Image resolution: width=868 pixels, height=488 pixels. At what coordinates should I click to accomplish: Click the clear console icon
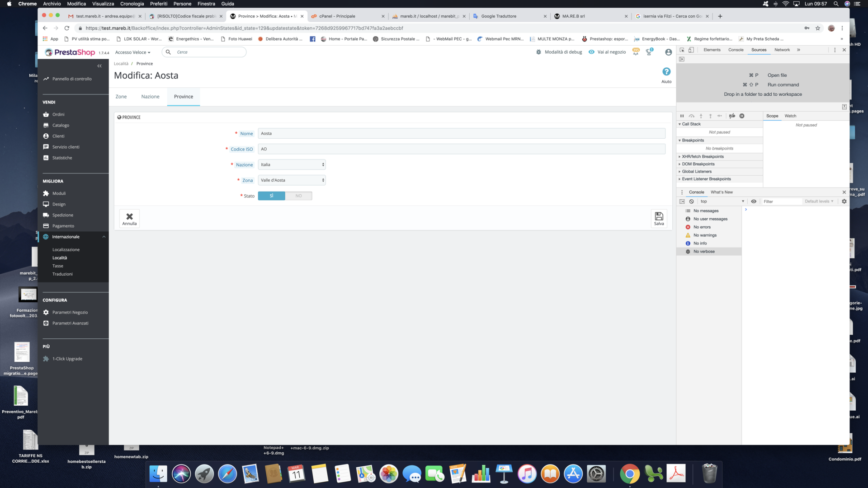[691, 202]
